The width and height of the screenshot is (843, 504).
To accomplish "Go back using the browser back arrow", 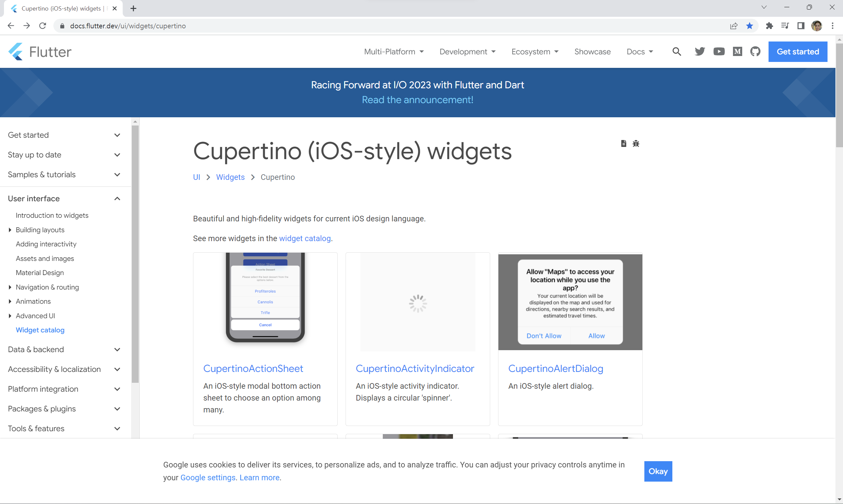I will click(x=11, y=26).
